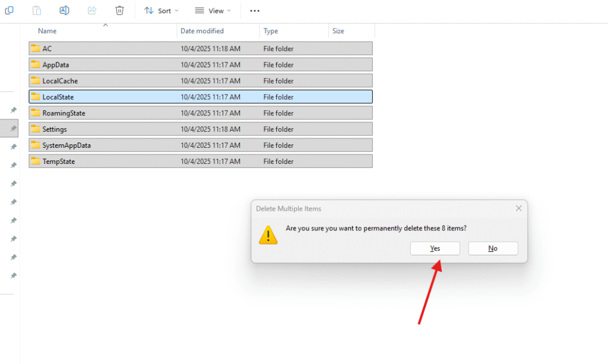Close the Delete Multiple Items dialog
This screenshot has width=608, height=364.
[x=518, y=208]
